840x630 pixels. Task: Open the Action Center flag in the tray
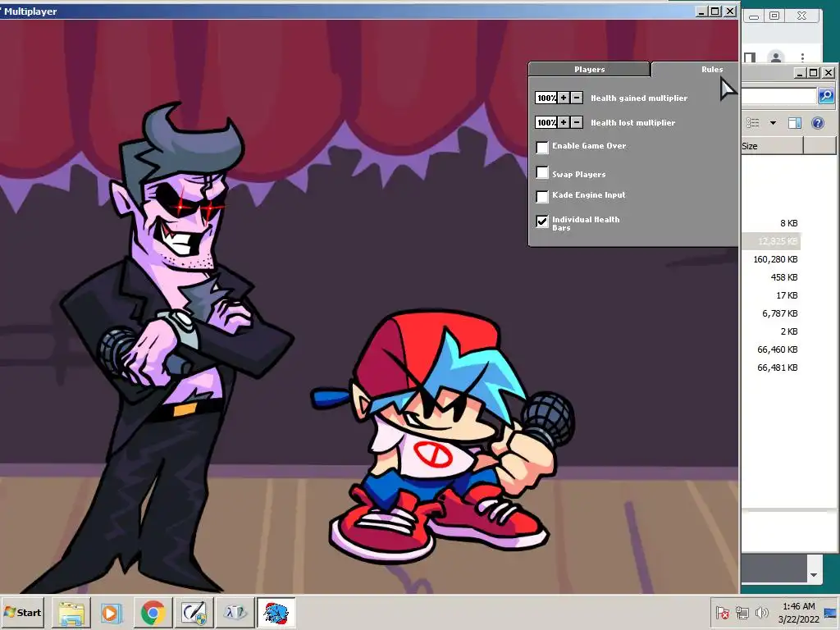pyautogui.click(x=722, y=612)
